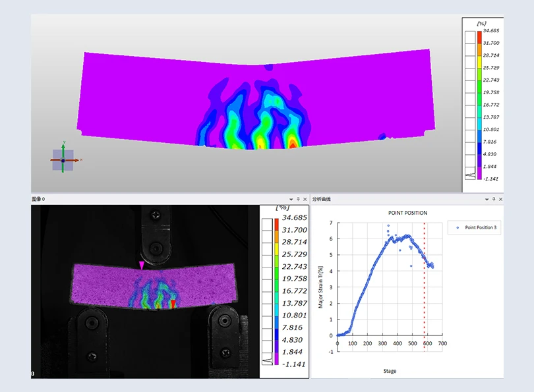The height and width of the screenshot is (392, 534).
Task: Close the 图像 0 panel
Action: click(305, 199)
